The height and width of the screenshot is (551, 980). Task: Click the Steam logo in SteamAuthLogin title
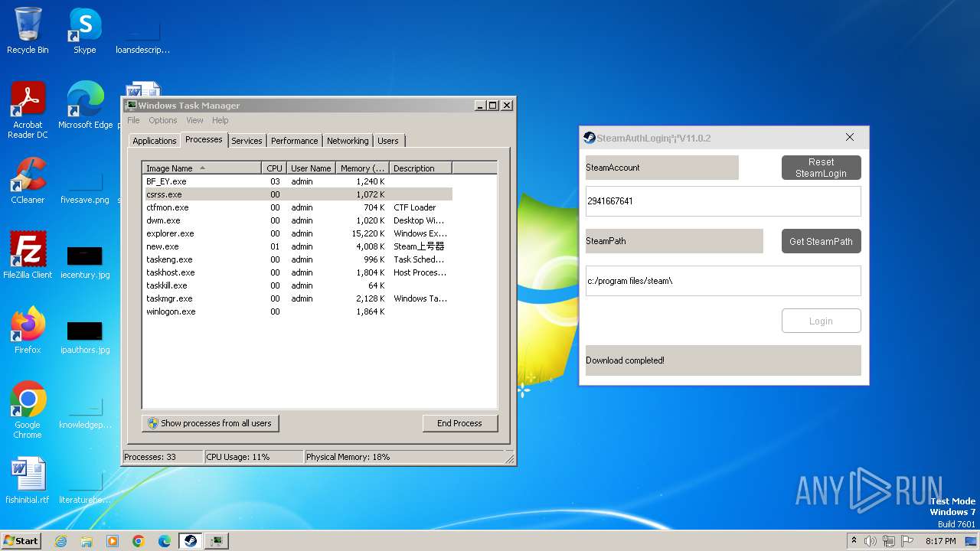point(590,138)
